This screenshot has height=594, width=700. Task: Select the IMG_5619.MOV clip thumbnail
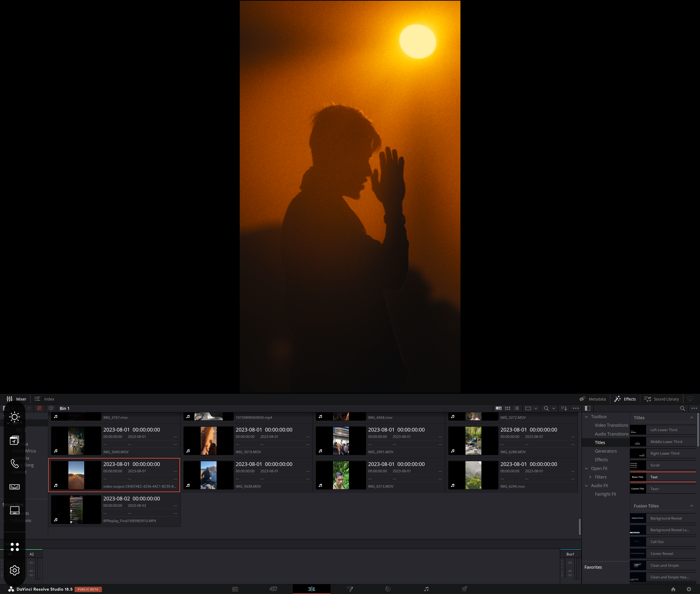[208, 440]
